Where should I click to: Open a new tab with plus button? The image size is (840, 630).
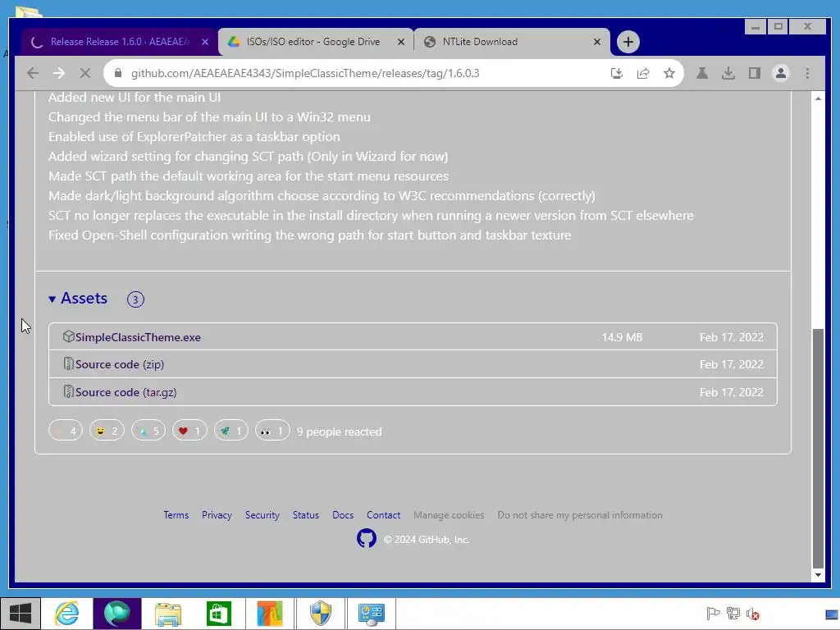tap(628, 42)
